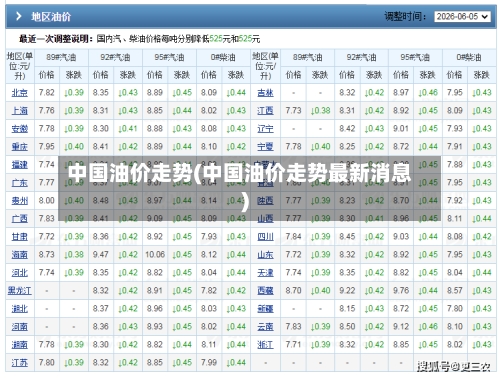Screen dimensions: 500x378
Task: Select 辽宁 95# price cell 9.01
Action: [401, 129]
